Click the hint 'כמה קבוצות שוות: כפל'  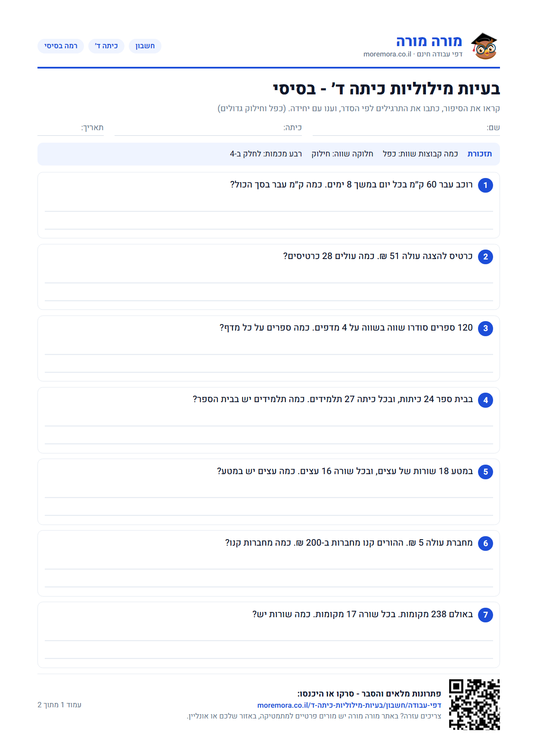420,154
